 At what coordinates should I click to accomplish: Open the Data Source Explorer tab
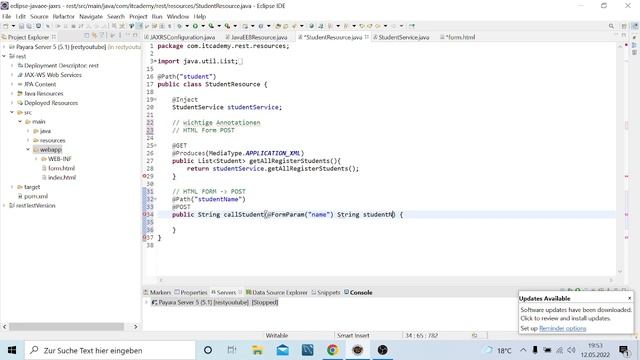pos(276,292)
